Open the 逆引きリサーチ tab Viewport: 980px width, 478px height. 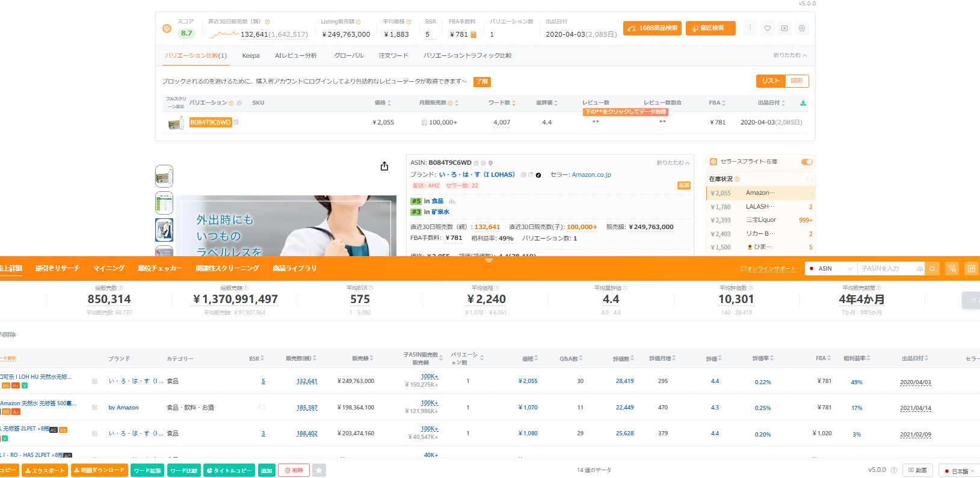tap(57, 268)
